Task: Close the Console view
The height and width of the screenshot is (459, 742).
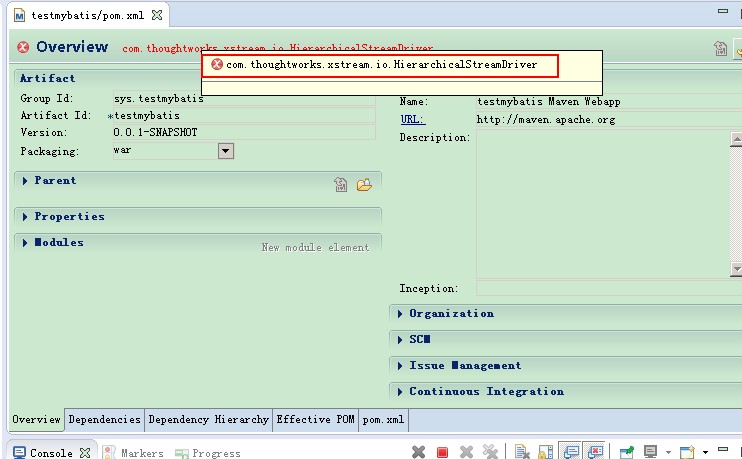Action: tap(85, 453)
